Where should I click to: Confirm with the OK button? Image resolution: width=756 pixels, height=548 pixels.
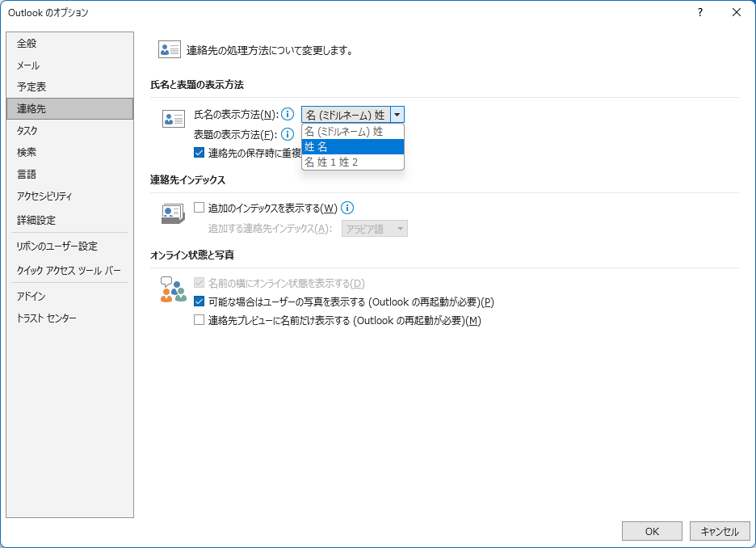(x=652, y=531)
